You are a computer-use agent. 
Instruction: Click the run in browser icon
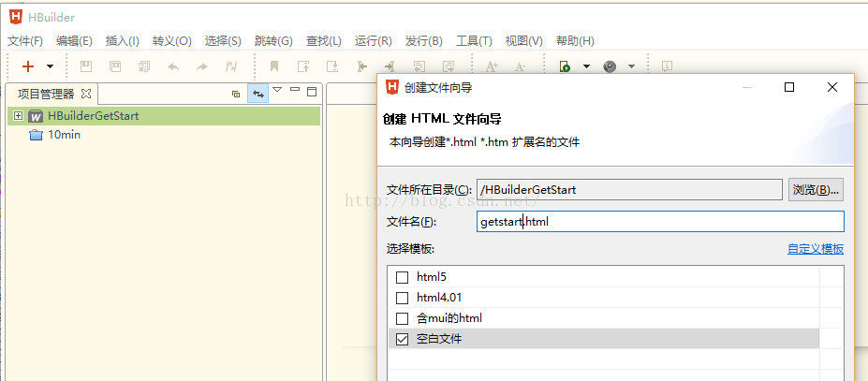(x=565, y=66)
